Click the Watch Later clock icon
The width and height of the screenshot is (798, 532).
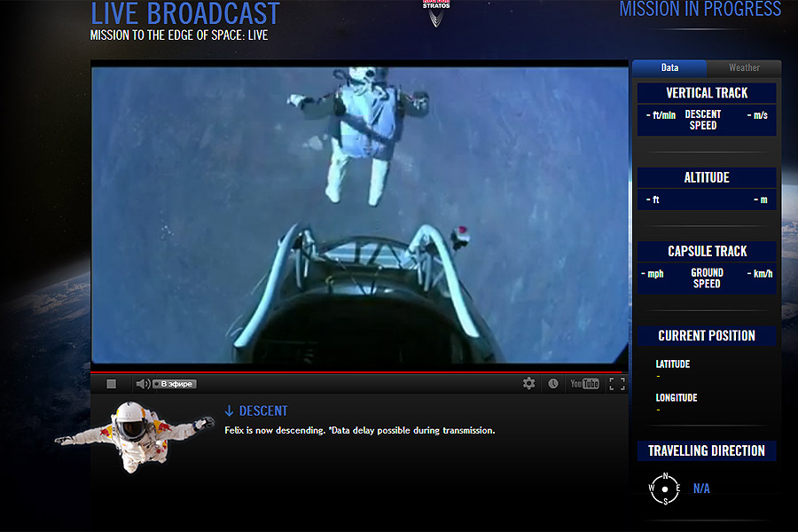point(553,383)
